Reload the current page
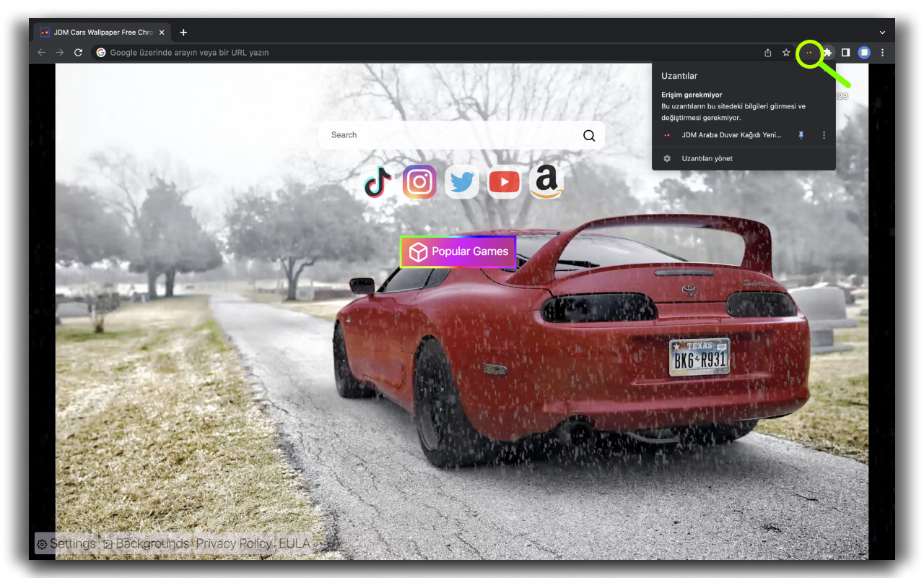The height and width of the screenshot is (578, 924). click(x=79, y=53)
